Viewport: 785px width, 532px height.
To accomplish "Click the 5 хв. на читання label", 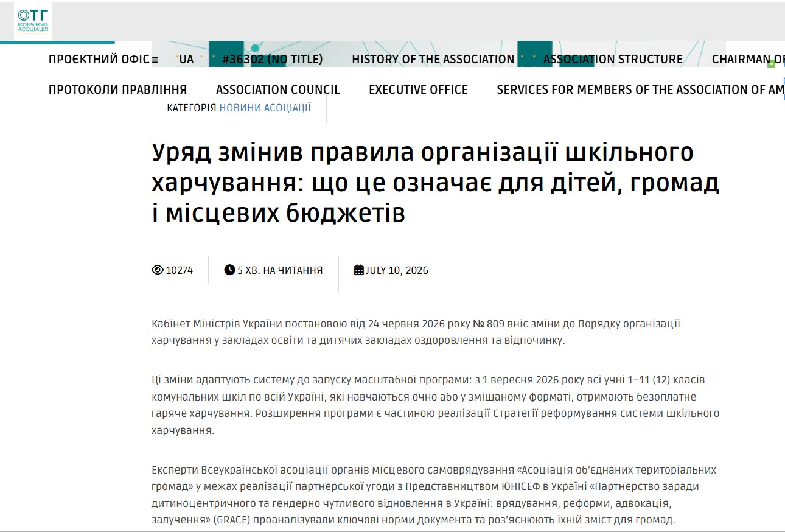I will (280, 270).
